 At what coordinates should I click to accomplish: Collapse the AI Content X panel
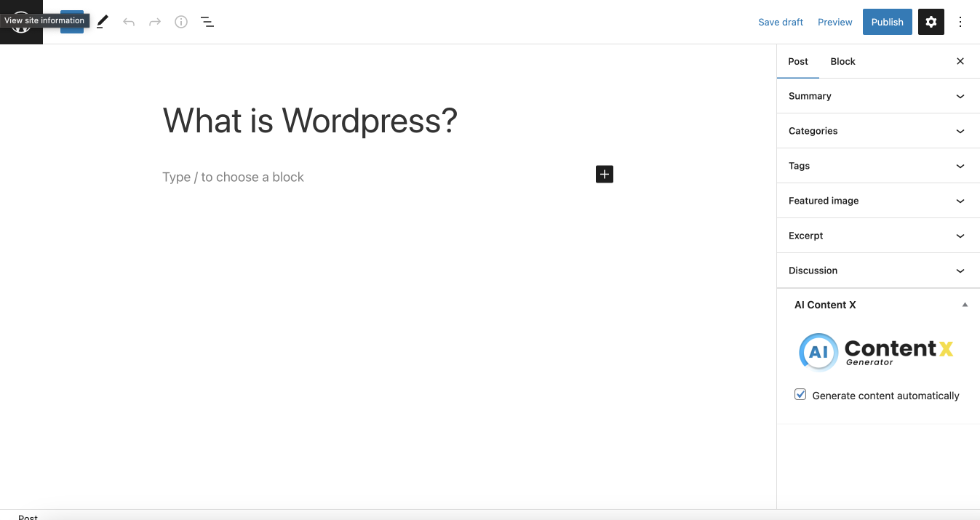pos(878,305)
